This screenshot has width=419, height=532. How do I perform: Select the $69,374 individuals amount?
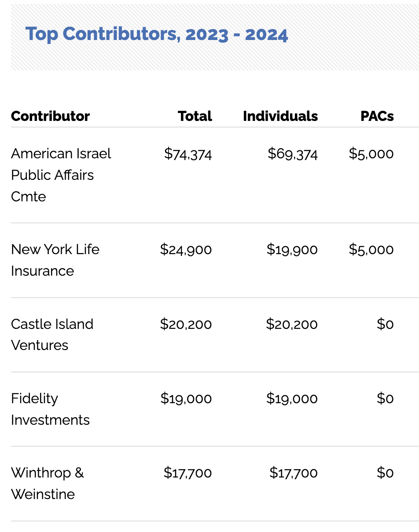tap(292, 153)
